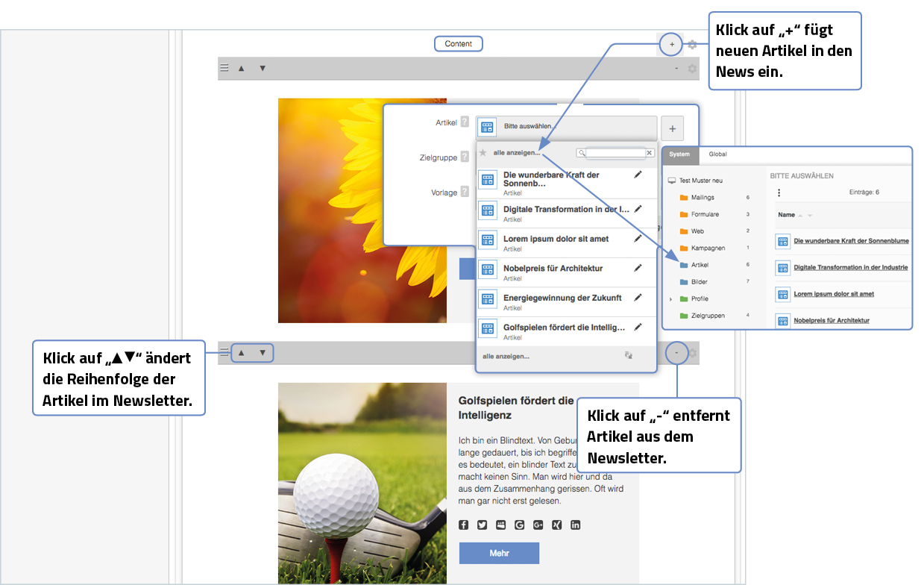Viewport: 924px width, 585px height.
Task: Click pencil icon for 'Lorem ipsum dolor sit amet'
Action: coord(638,239)
